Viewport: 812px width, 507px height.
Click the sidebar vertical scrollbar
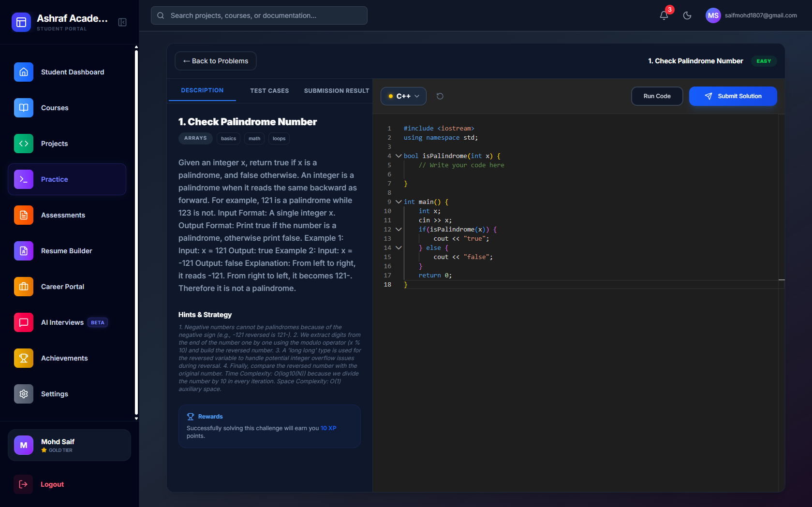[x=136, y=232]
